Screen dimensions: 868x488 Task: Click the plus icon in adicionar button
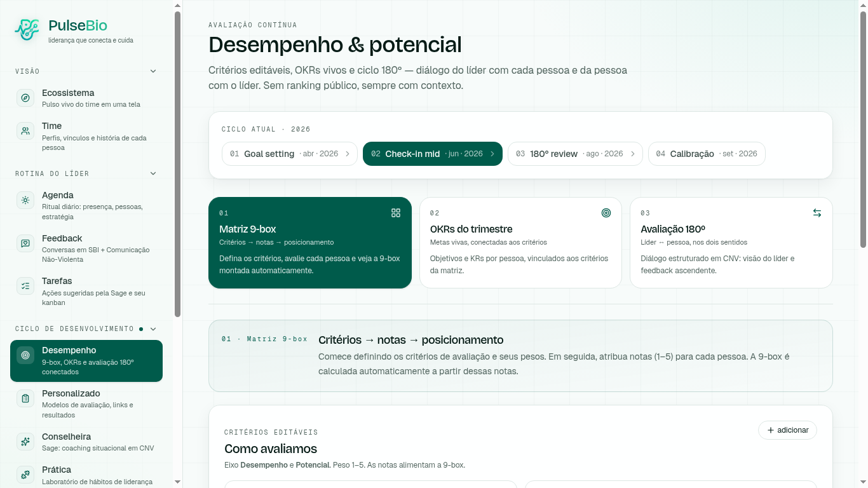point(771,430)
